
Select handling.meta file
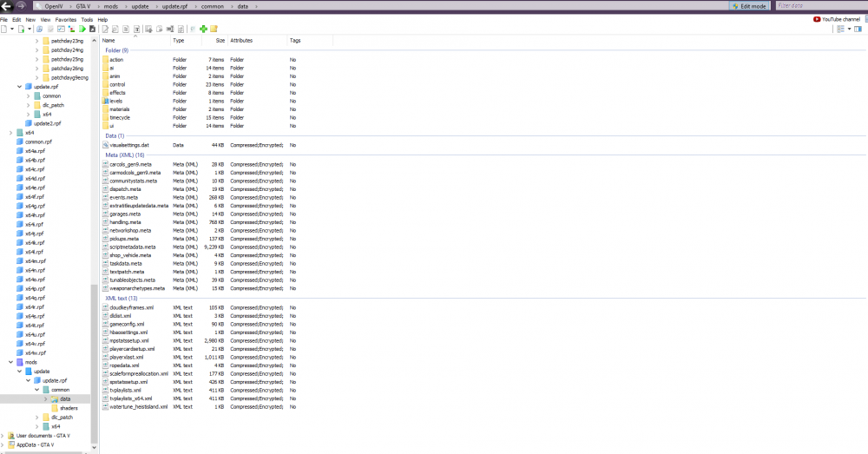point(125,222)
